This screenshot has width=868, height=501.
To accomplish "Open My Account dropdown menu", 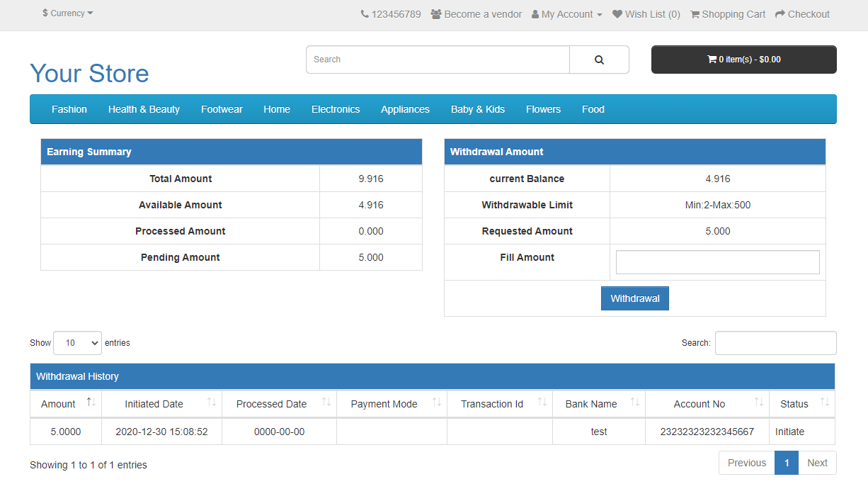I will click(567, 14).
